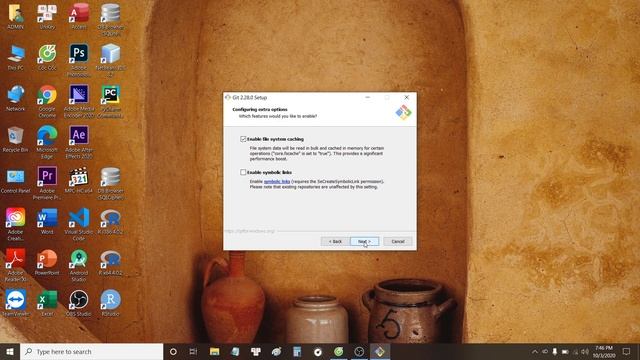Select the NetBeans IDE desktop shortcut
This screenshot has width=640, height=360.
111,60
